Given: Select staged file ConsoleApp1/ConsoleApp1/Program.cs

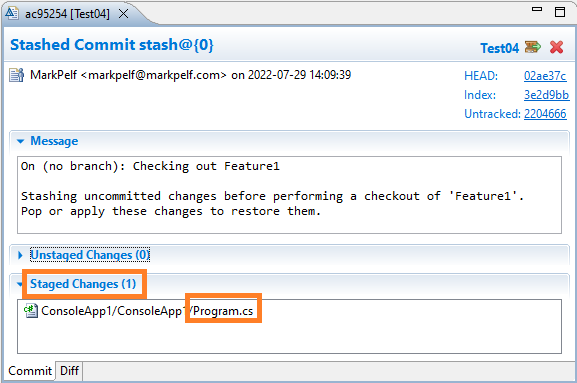Looking at the screenshot, I should click(147, 311).
